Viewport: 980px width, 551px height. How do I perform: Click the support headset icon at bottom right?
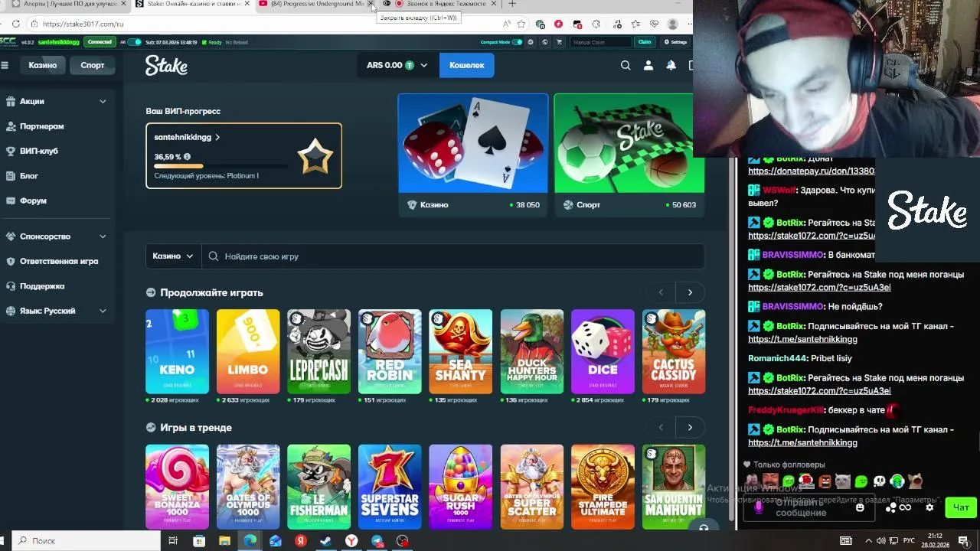click(704, 527)
